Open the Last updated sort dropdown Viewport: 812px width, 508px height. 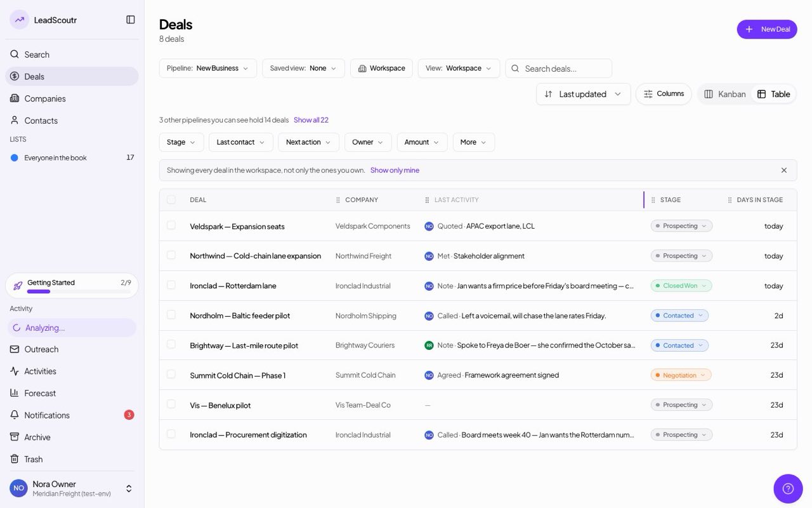point(584,94)
